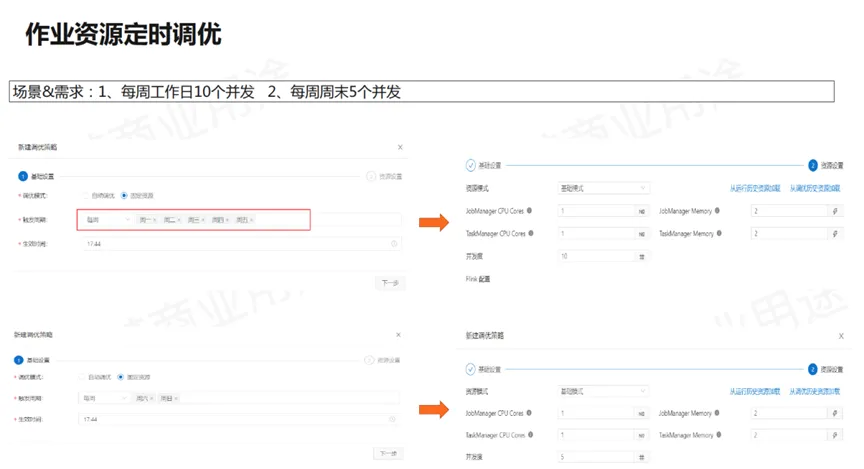Click 资源设置 step label in 并发度 5 panel

coord(832,369)
